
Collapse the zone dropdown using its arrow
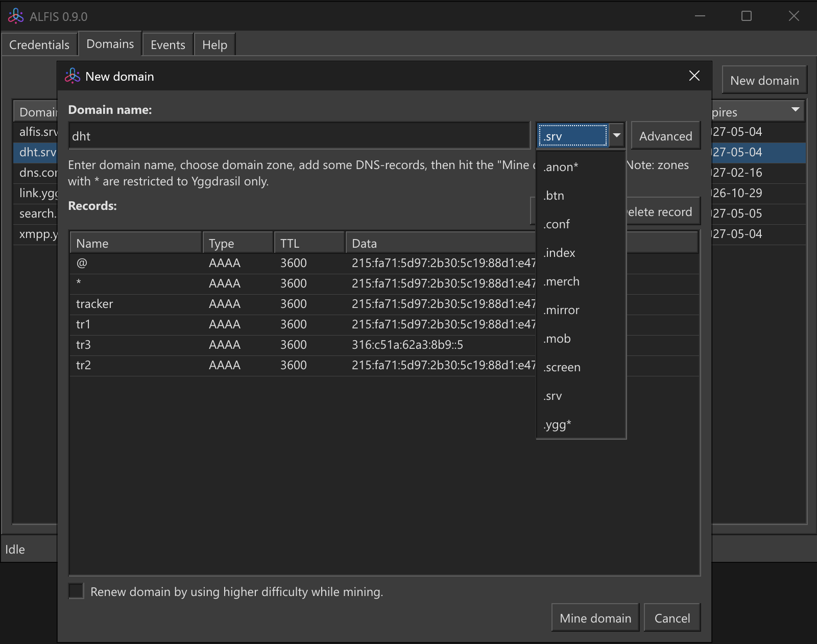(x=617, y=135)
